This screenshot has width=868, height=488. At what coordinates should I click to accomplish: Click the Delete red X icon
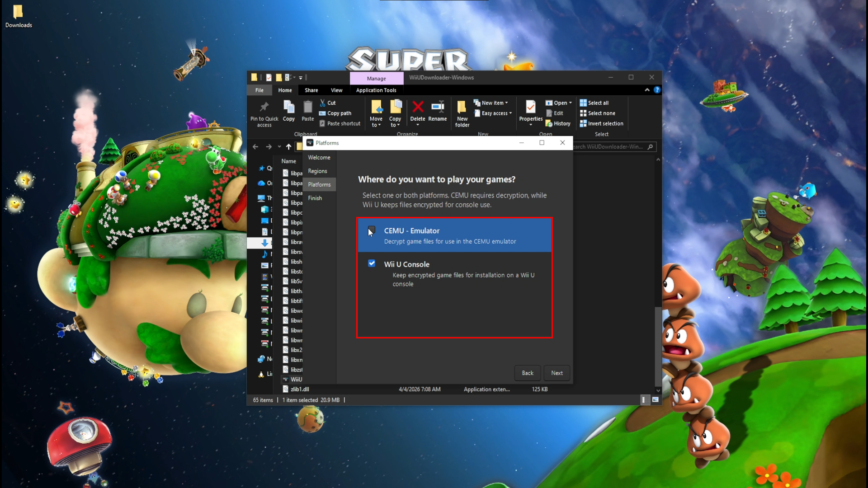click(x=418, y=108)
